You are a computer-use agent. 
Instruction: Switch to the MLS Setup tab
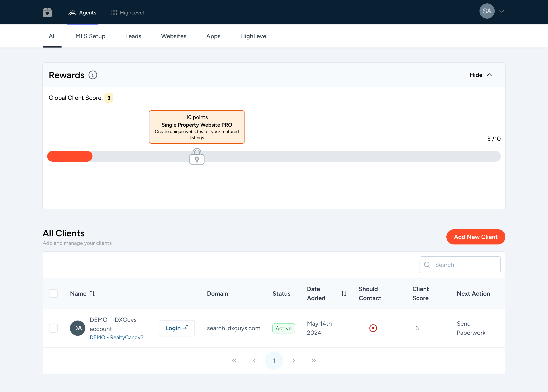click(x=90, y=36)
